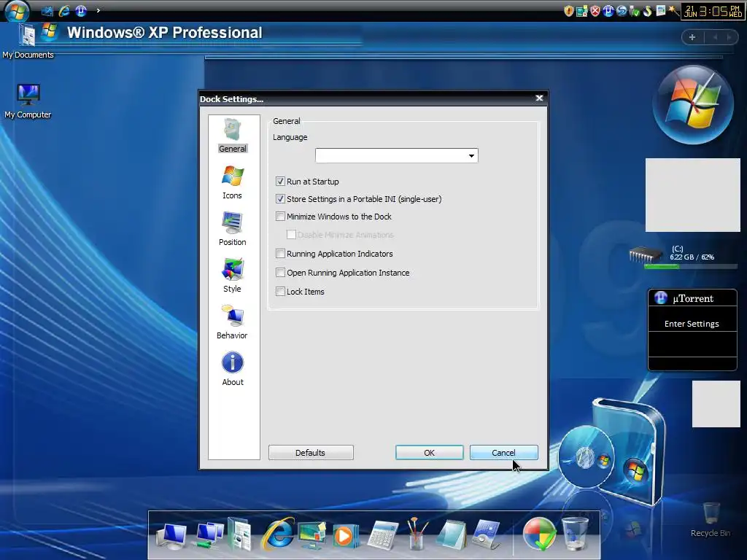Switch to the Position settings section

(233, 229)
